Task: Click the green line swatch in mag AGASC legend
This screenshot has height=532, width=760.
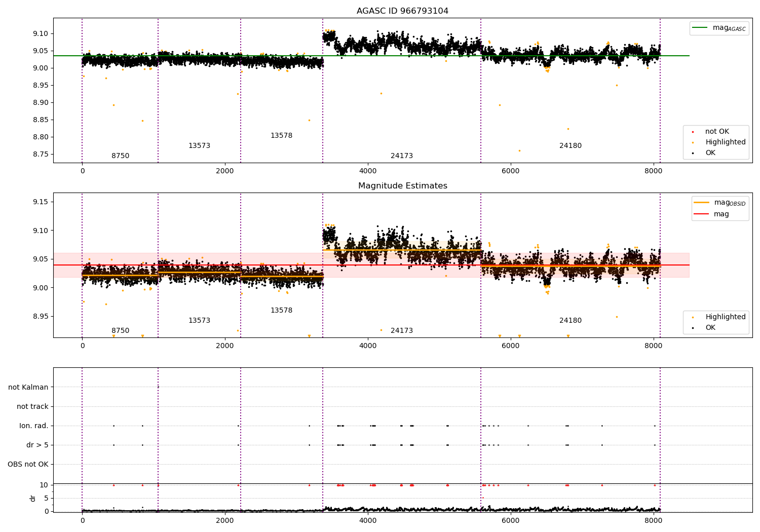Action: pyautogui.click(x=700, y=28)
